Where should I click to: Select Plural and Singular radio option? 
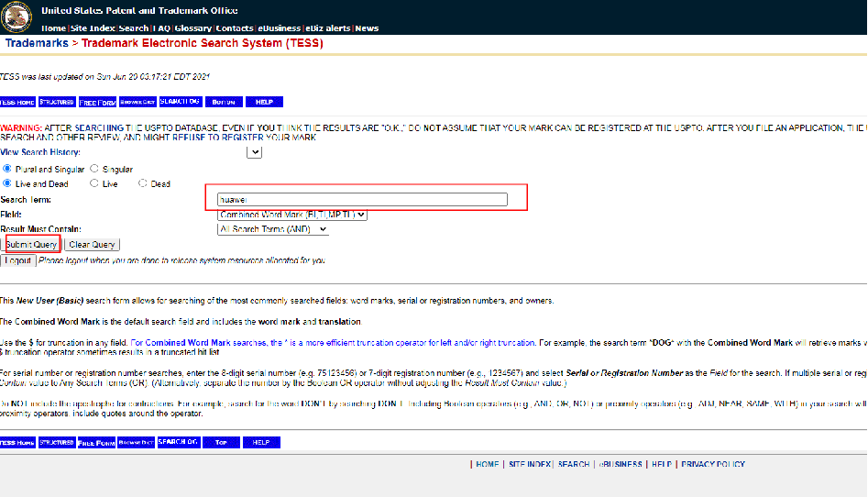[x=7, y=169]
